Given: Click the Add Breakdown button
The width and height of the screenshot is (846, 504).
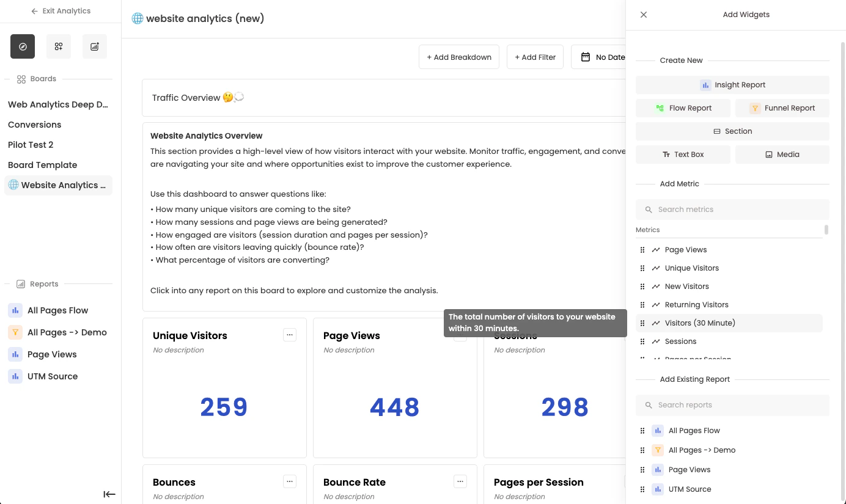Looking at the screenshot, I should [x=459, y=57].
